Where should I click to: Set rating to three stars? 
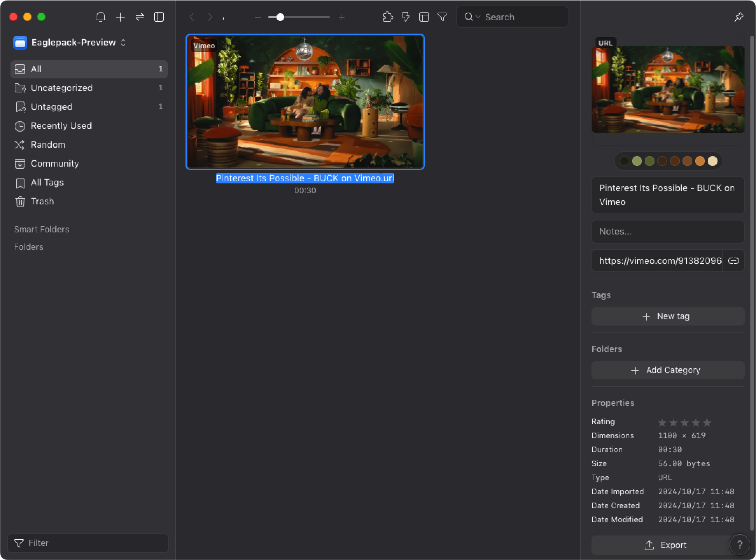pyautogui.click(x=685, y=423)
